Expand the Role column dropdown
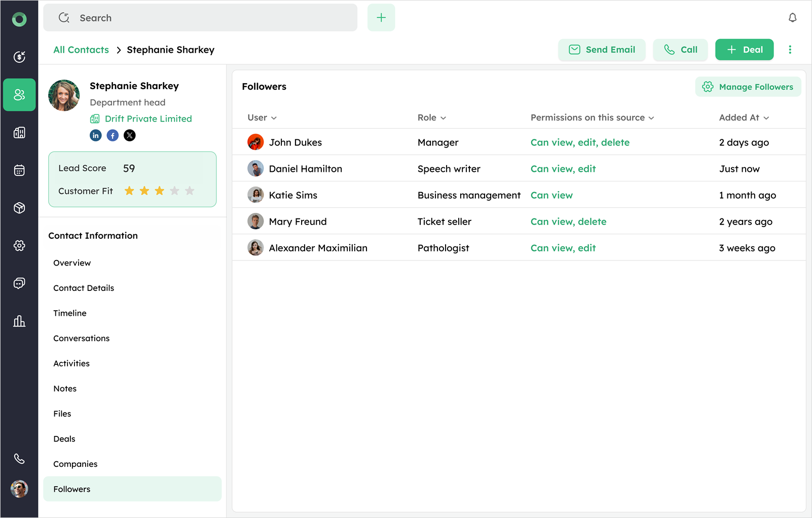Screen dimensions: 812x518 pyautogui.click(x=432, y=118)
